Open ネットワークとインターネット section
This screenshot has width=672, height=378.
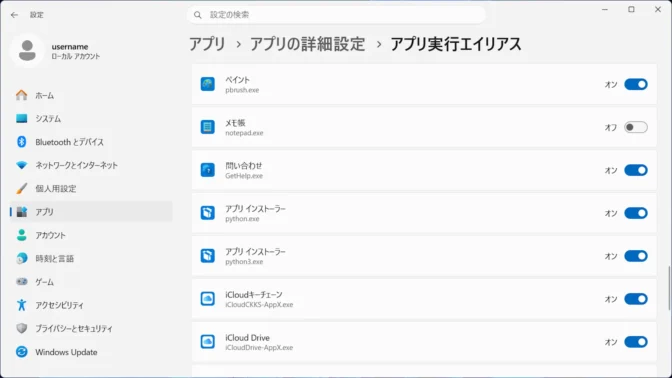tap(91, 165)
